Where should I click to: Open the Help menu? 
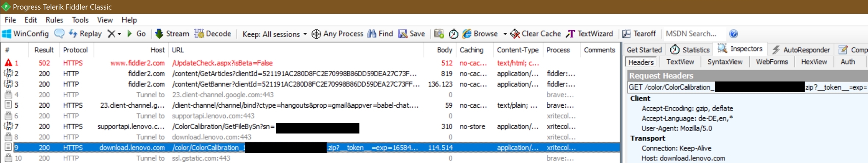129,20
